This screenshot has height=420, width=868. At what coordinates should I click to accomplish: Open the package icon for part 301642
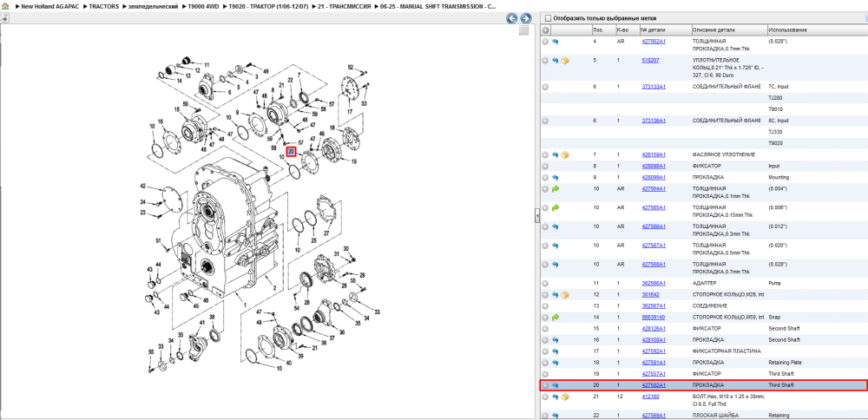click(x=565, y=294)
